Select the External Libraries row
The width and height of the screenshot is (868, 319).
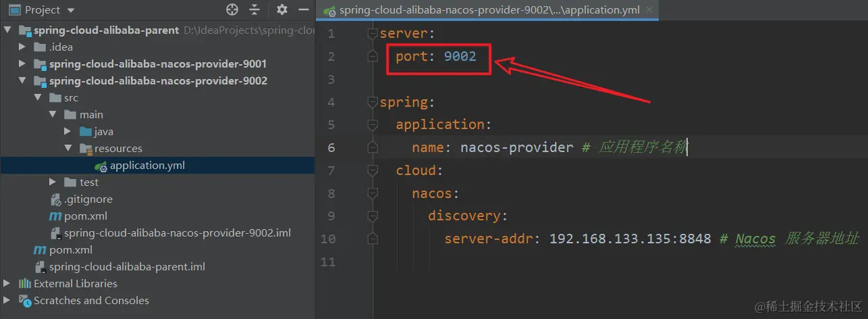[157, 284]
